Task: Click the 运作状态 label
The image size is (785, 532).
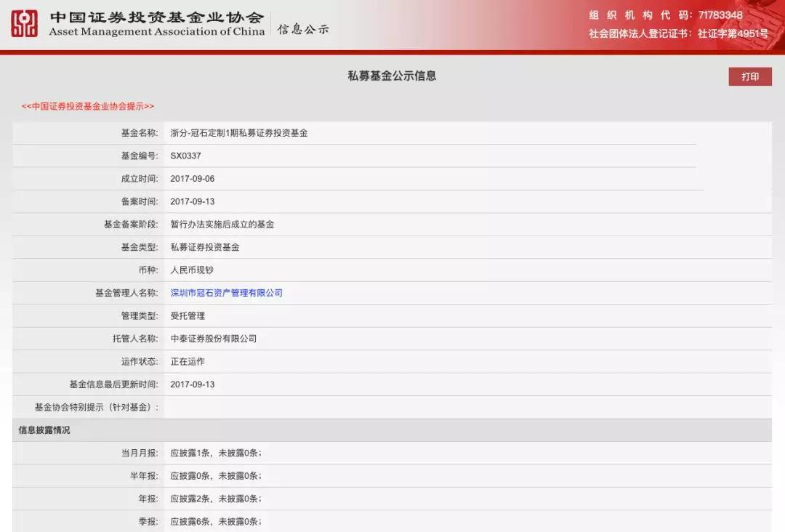Action: tap(139, 361)
